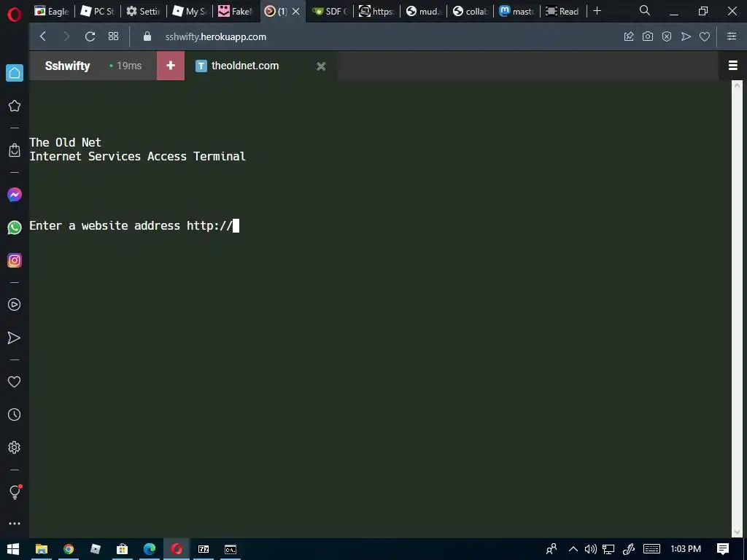This screenshot has width=747, height=560.
Task: Open the ad blocker shield icon
Action: [667, 36]
